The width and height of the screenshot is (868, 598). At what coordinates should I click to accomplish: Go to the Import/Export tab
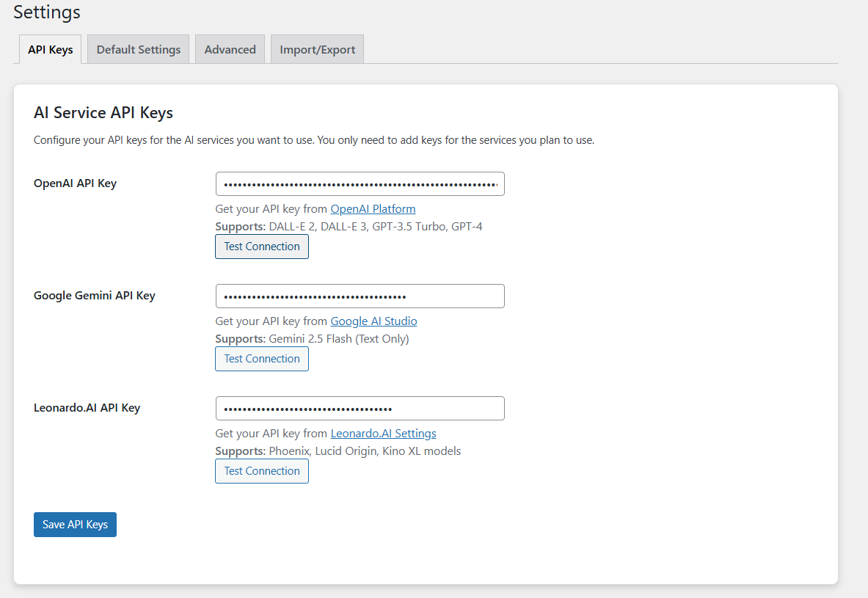point(317,49)
